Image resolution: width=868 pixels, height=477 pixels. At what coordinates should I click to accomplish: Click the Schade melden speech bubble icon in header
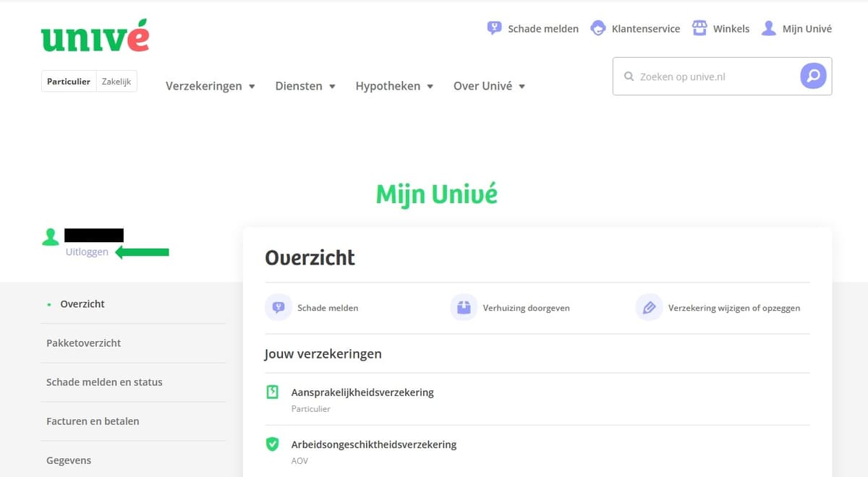(x=494, y=28)
